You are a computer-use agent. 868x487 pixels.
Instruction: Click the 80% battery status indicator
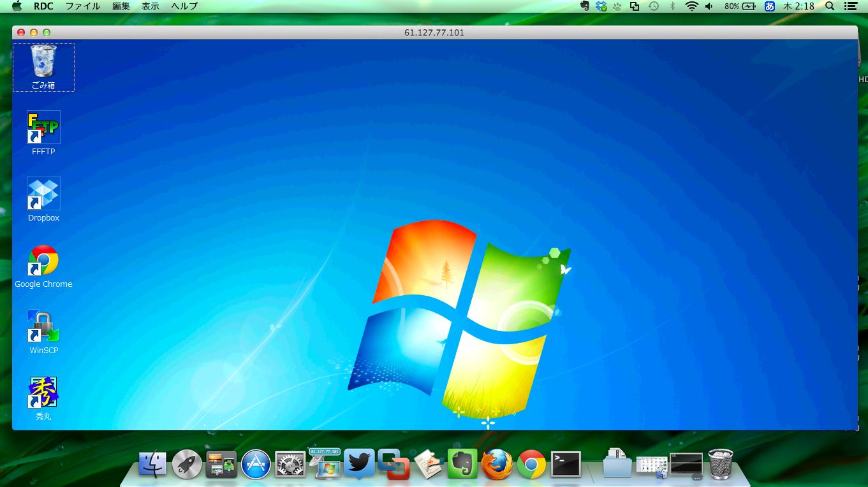(x=740, y=6)
